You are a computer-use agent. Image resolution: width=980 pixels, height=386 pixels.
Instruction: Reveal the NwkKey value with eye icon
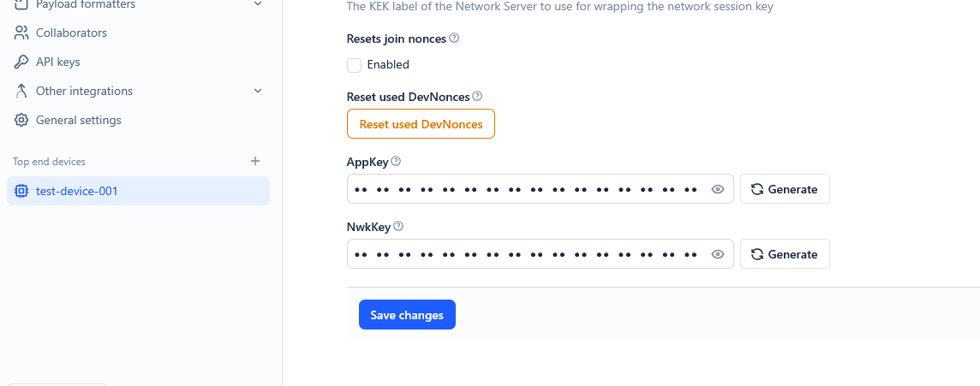pyautogui.click(x=718, y=254)
